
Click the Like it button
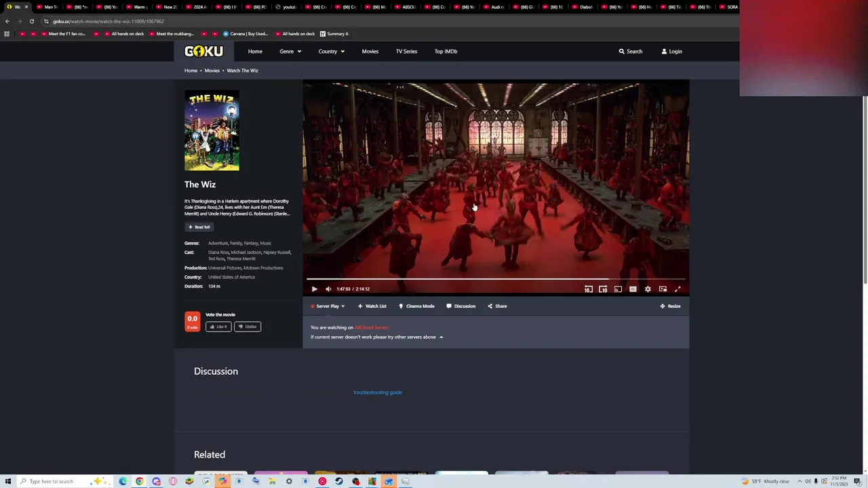(218, 327)
